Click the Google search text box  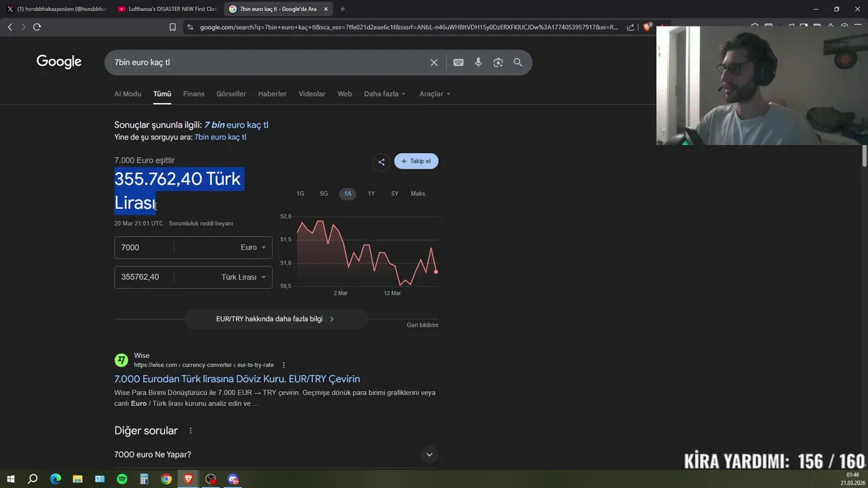(268, 62)
